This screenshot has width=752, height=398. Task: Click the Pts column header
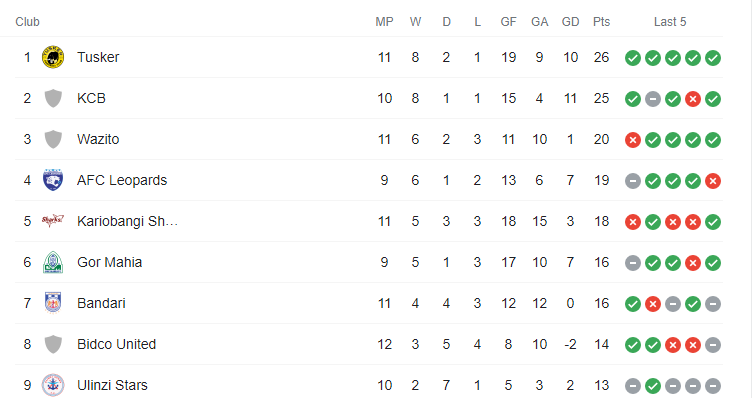tap(601, 22)
